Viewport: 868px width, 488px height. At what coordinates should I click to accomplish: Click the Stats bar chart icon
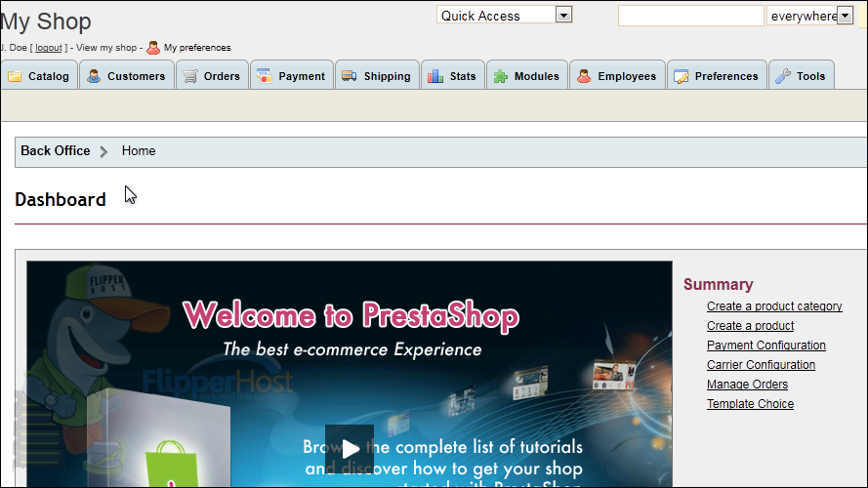pos(435,76)
